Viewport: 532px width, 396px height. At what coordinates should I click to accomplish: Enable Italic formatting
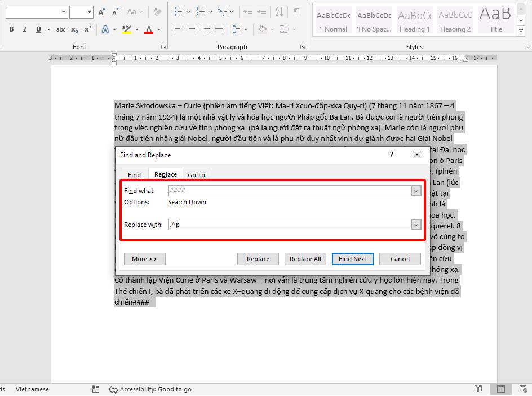pyautogui.click(x=24, y=29)
